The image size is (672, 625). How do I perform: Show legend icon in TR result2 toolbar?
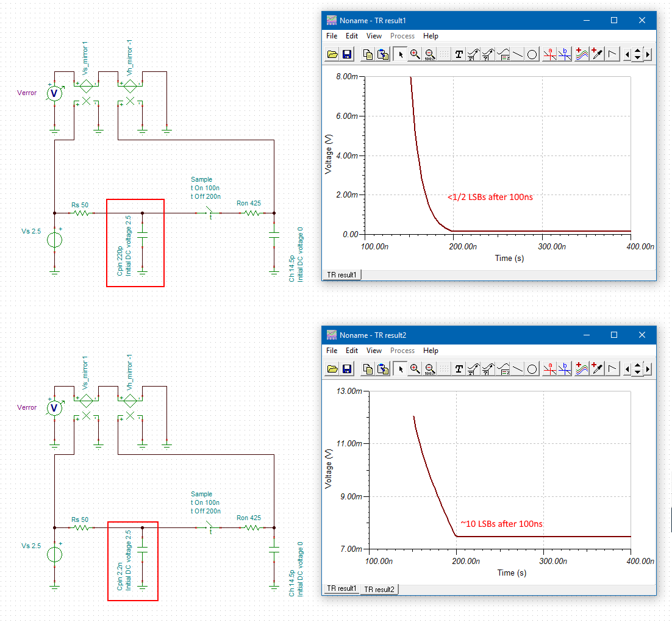tap(504, 369)
